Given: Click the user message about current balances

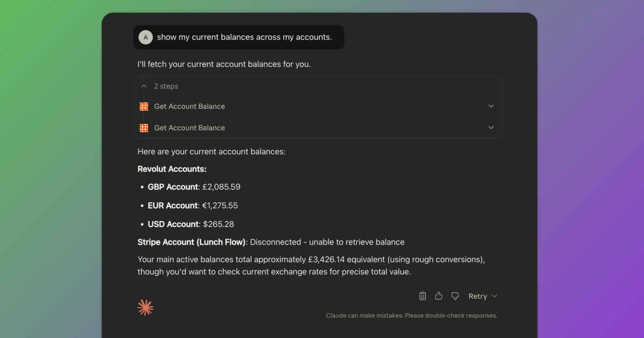Looking at the screenshot, I should point(244,38).
